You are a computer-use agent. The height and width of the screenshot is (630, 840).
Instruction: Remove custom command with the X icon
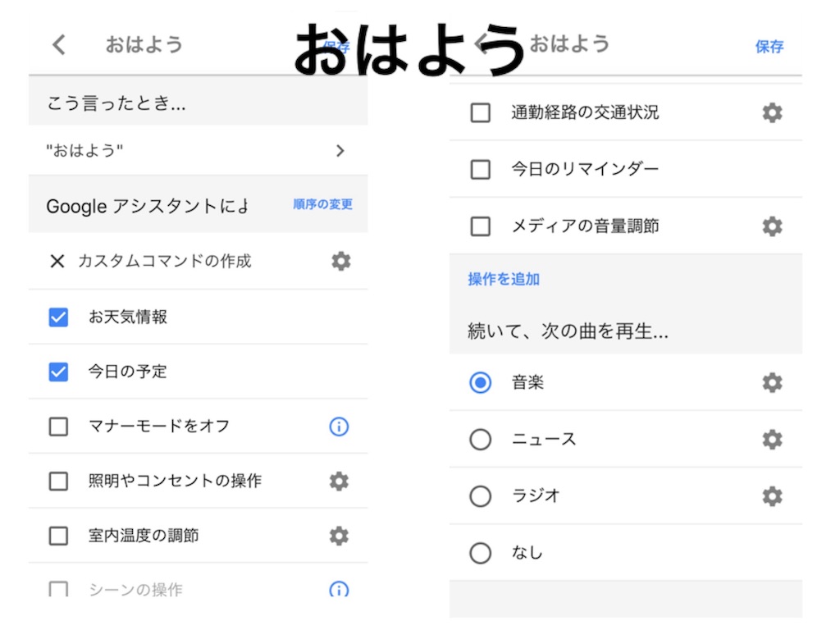[x=57, y=261]
